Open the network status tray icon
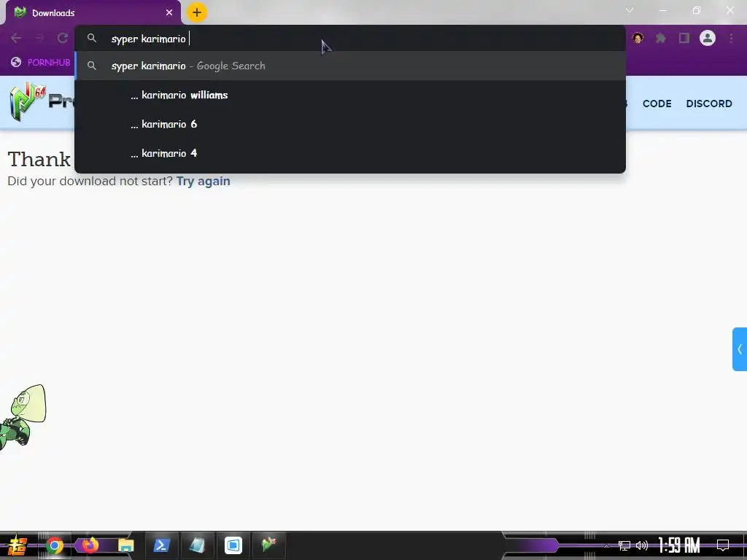Image resolution: width=747 pixels, height=560 pixels. [x=624, y=545]
